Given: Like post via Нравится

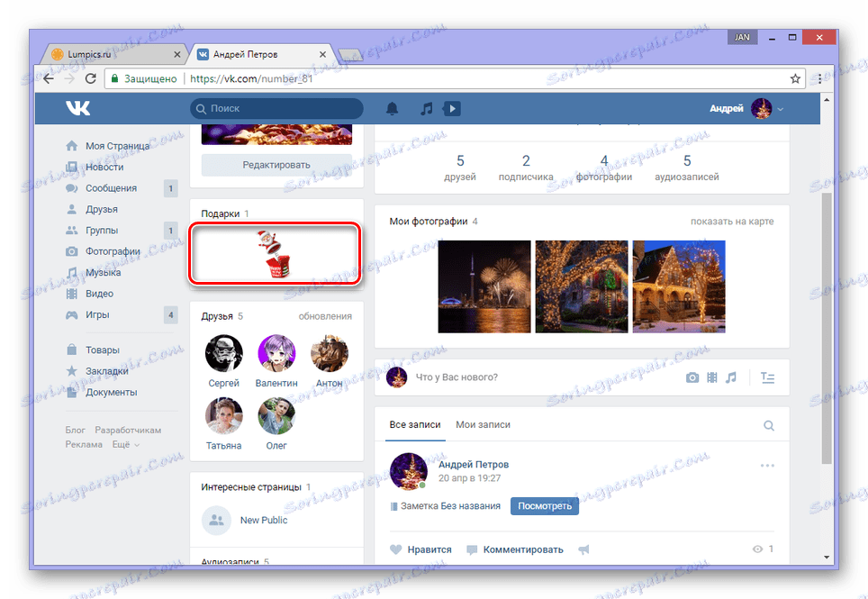Looking at the screenshot, I should point(420,549).
